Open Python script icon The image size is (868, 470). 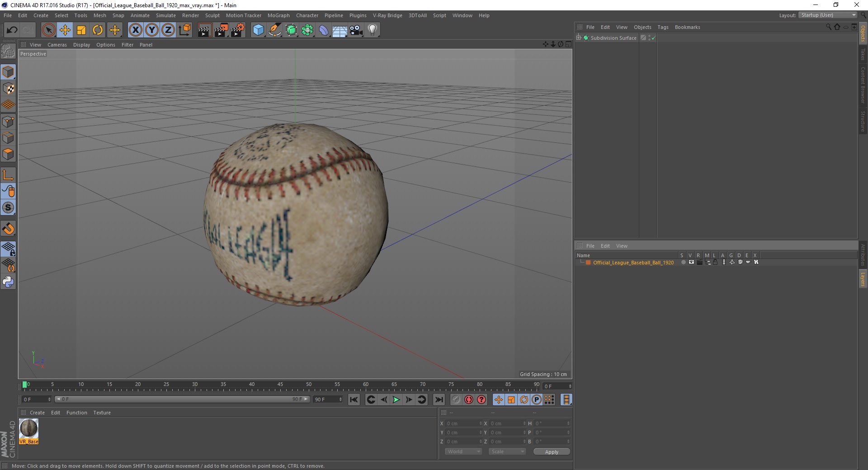8,282
